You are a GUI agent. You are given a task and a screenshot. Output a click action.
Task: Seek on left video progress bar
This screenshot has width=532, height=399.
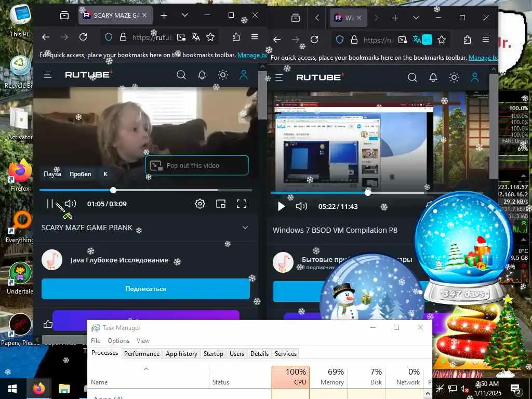pos(145,190)
